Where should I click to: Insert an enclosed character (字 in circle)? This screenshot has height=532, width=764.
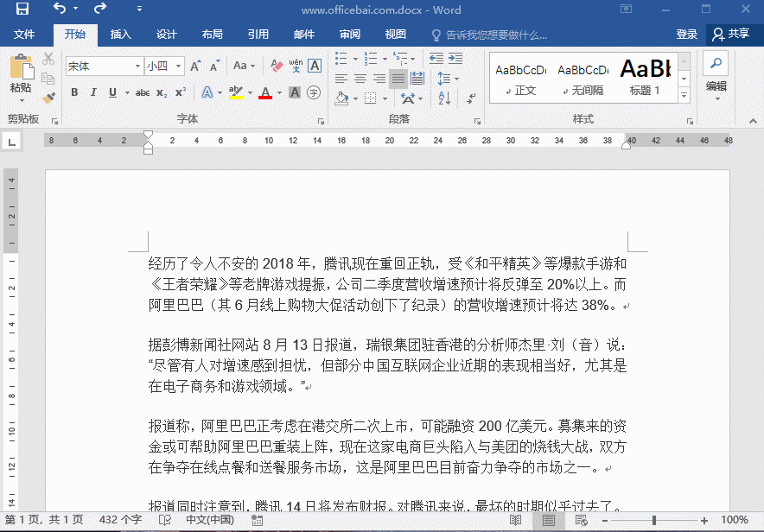point(314,92)
